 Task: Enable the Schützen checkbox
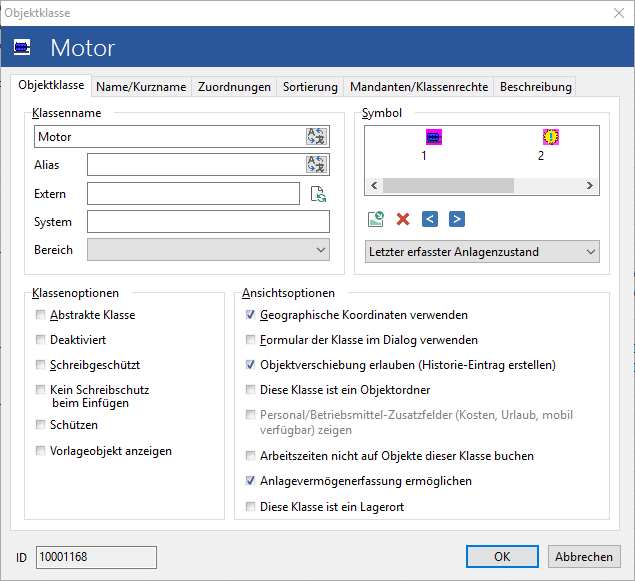(40, 424)
